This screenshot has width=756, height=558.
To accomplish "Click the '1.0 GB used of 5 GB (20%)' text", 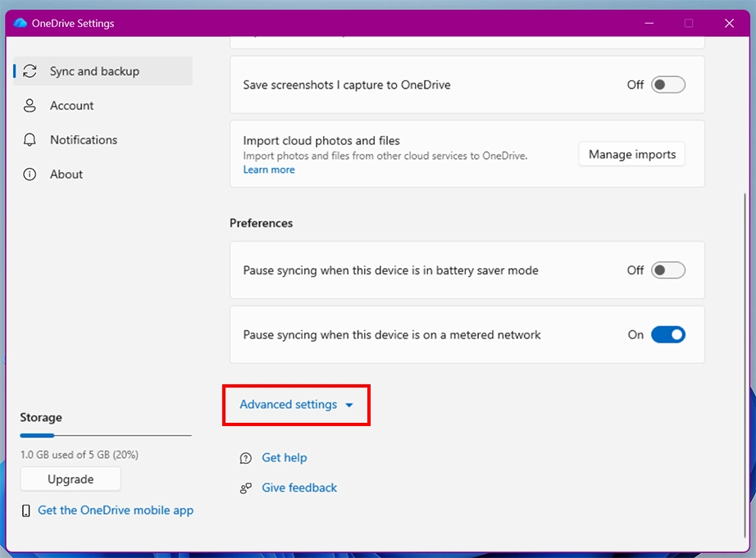I will coord(80,455).
